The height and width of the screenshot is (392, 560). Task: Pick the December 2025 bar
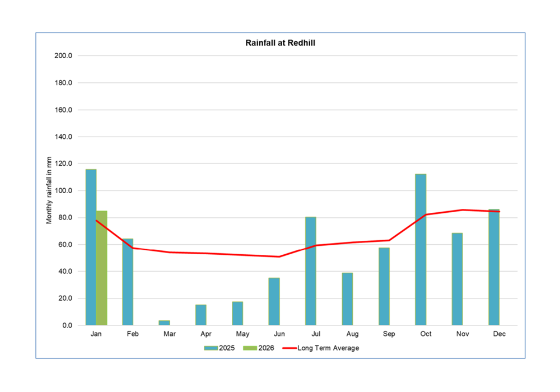point(494,268)
